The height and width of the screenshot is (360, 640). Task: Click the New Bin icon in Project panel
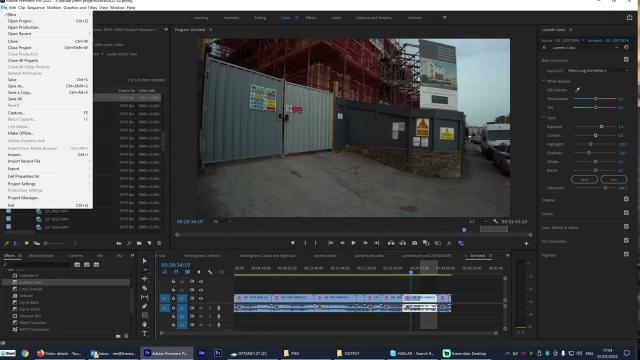tap(139, 243)
